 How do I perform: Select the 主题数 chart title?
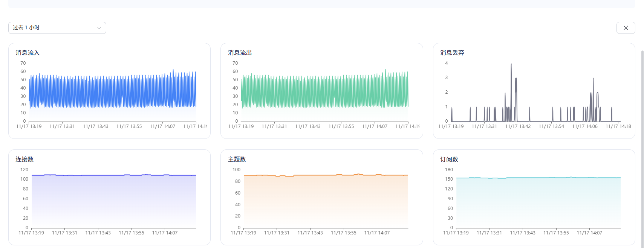pyautogui.click(x=237, y=160)
